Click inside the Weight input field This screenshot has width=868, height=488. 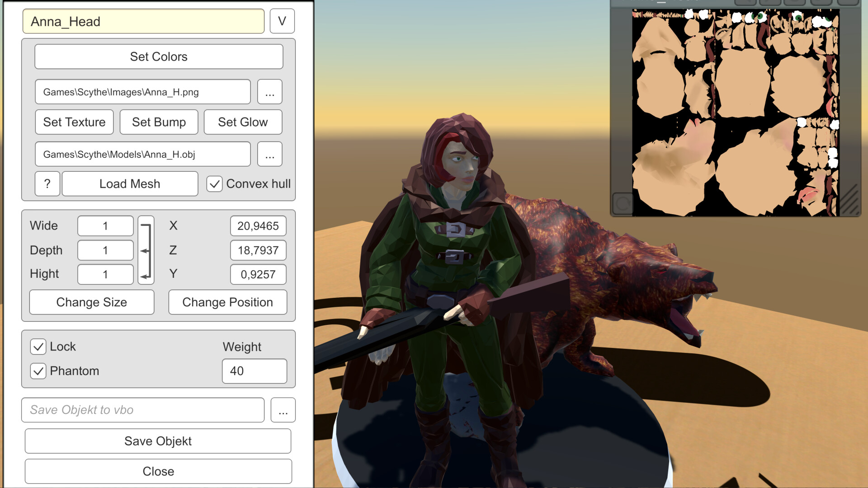coord(254,371)
